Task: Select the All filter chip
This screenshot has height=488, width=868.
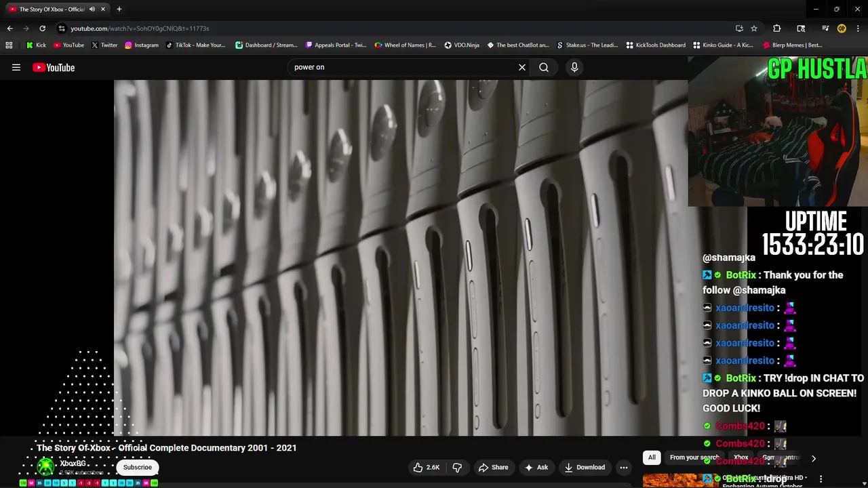Action: (x=652, y=457)
